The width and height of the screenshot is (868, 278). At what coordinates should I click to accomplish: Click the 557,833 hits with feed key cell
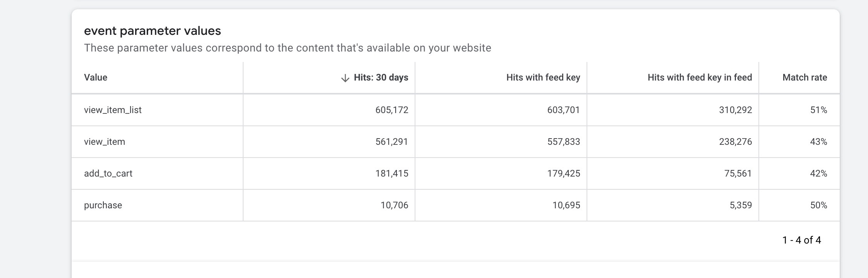[x=564, y=142]
